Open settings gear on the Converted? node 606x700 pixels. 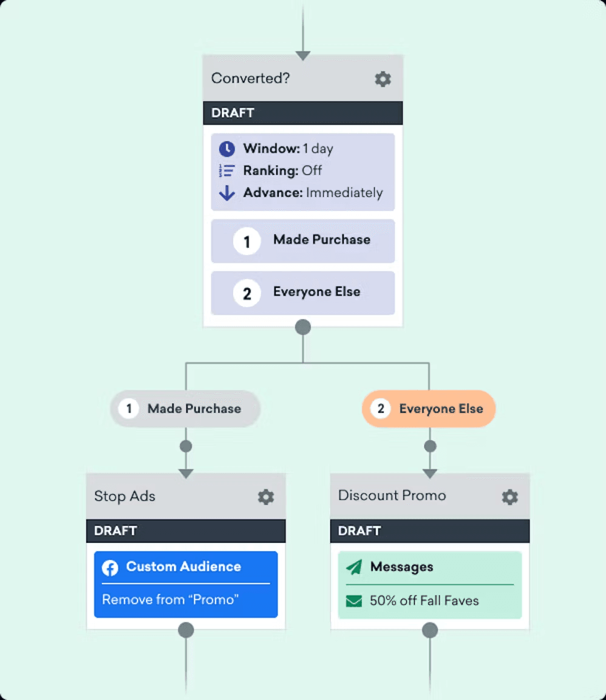pos(383,79)
